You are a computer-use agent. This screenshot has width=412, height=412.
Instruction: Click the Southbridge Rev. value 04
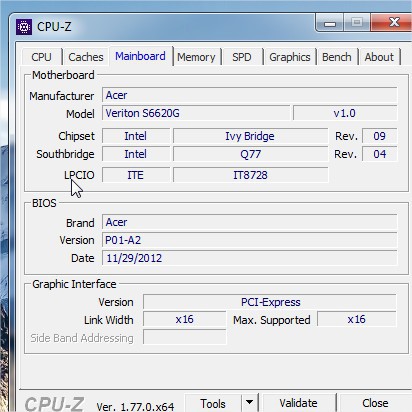coord(379,154)
